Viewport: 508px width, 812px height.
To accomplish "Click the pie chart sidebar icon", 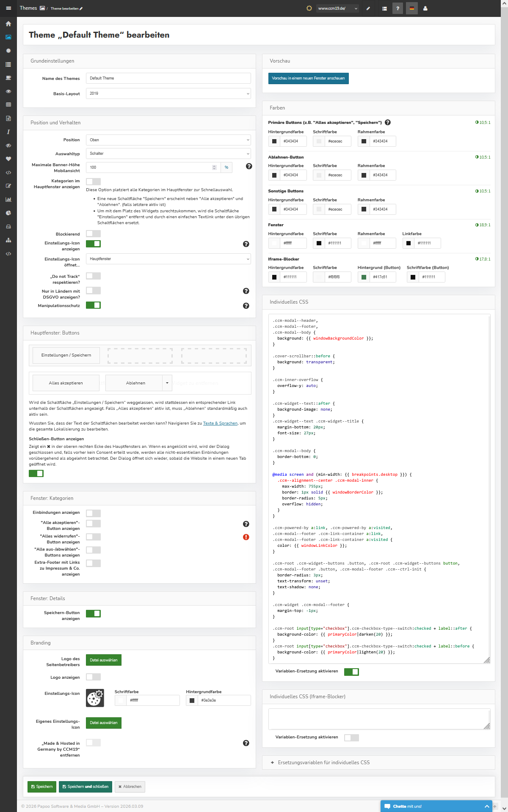I will pyautogui.click(x=8, y=213).
